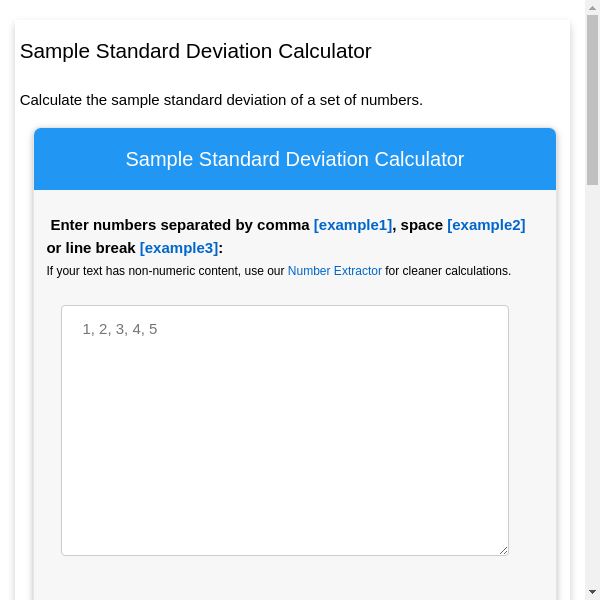Click the text area resize handle

pyautogui.click(x=503, y=549)
